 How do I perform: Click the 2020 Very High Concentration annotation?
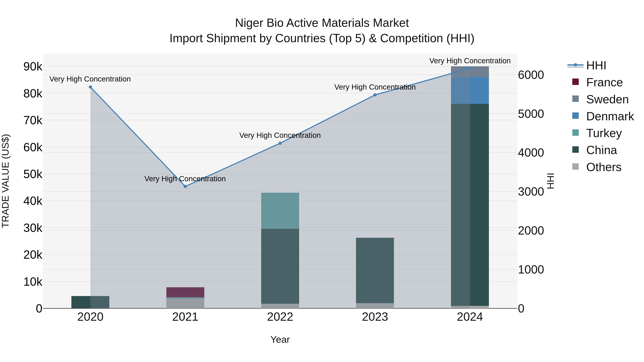point(90,79)
